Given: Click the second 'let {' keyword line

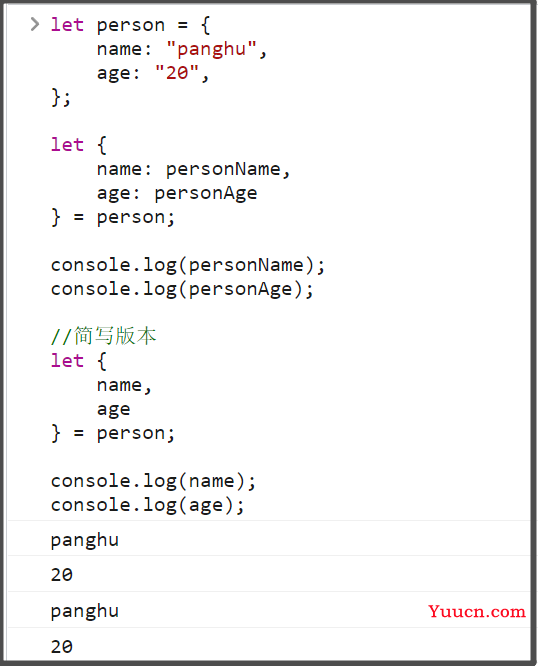Looking at the screenshot, I should click(79, 361).
